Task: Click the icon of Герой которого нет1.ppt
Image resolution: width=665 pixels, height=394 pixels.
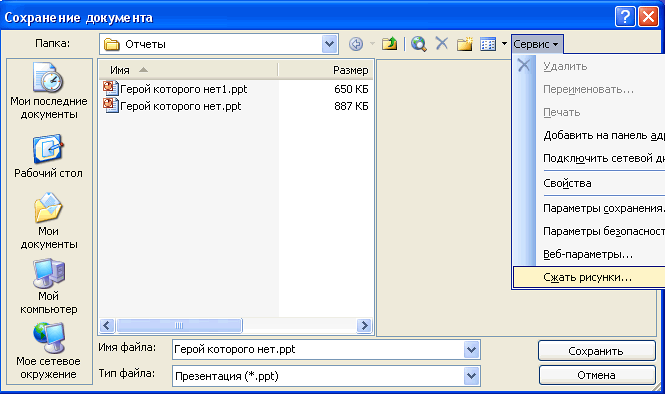Action: 111,89
